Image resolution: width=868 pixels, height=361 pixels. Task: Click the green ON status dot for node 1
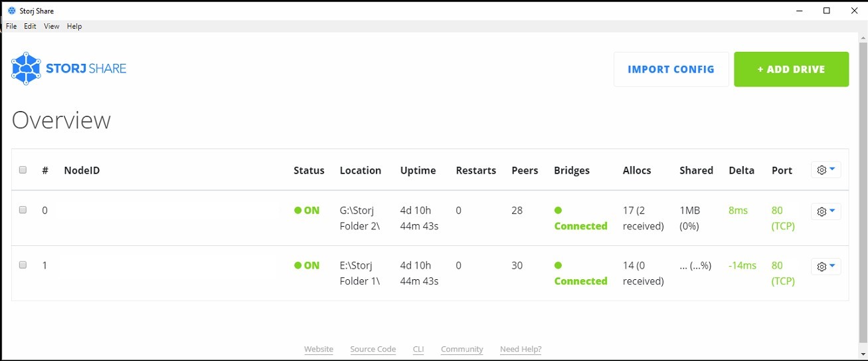point(298,265)
